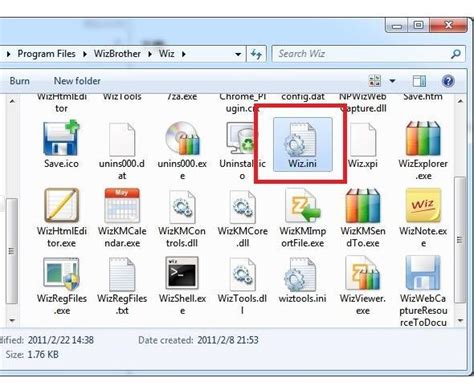
Task: Minimize the Explorer window
Action: click(x=397, y=25)
